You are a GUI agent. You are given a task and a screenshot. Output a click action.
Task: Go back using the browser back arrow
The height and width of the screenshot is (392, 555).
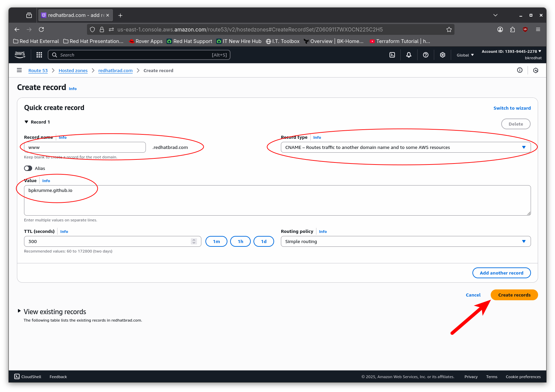[x=17, y=29]
